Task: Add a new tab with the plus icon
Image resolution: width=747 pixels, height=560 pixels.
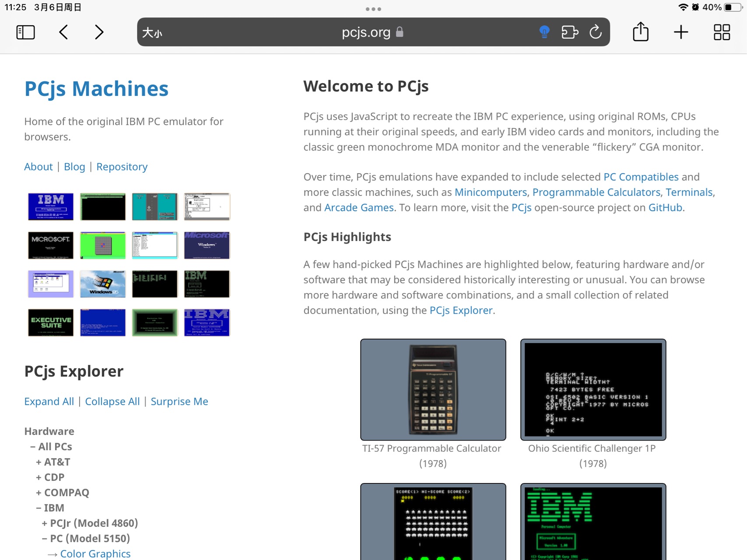Action: click(x=681, y=32)
